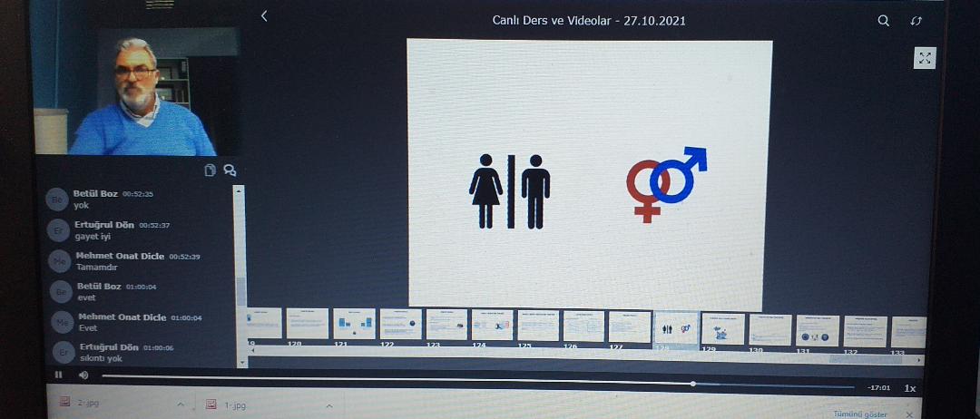Open the chat bubbles icon
This screenshot has width=980, height=419.
pos(230,170)
